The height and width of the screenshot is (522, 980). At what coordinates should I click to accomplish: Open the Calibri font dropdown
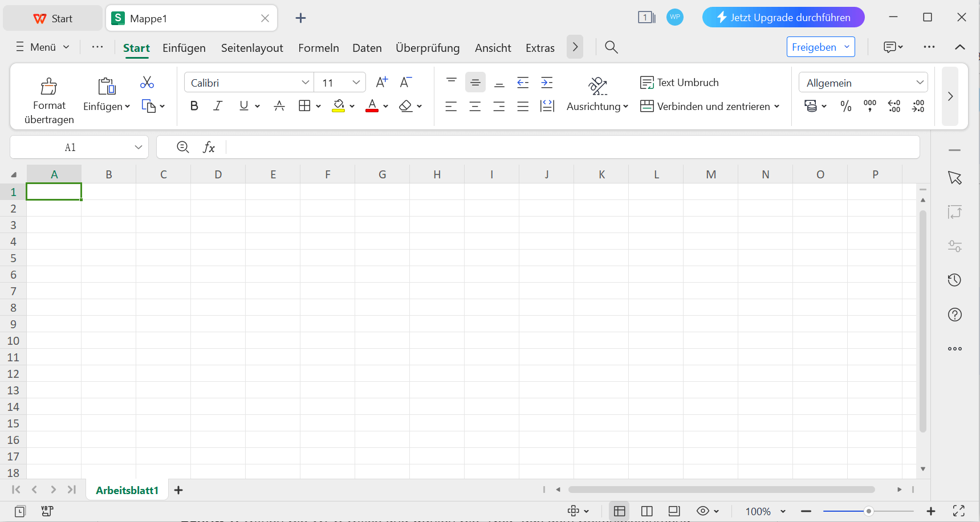(249, 82)
